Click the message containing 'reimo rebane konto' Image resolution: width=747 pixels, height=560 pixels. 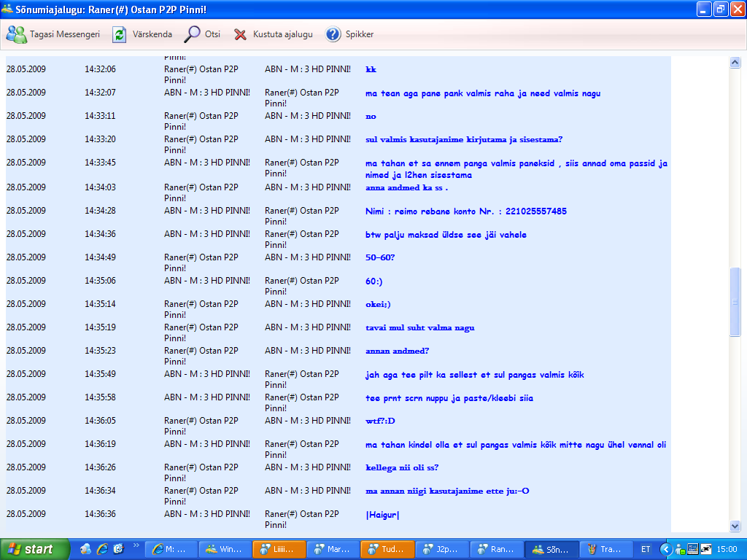[x=465, y=211]
